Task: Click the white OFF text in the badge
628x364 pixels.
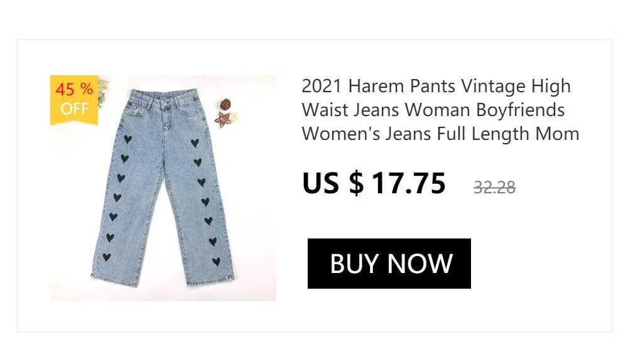Action: click(x=74, y=109)
